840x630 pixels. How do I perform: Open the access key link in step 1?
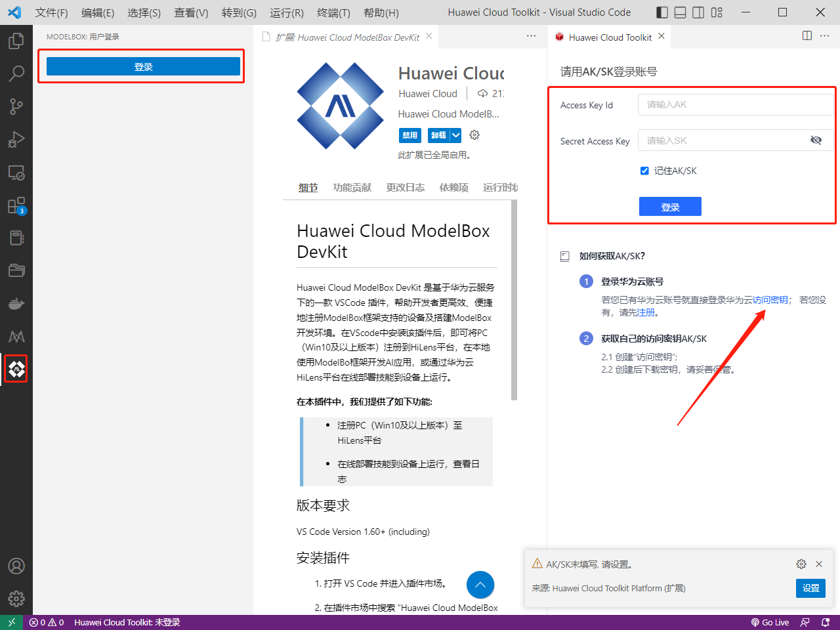(x=770, y=300)
